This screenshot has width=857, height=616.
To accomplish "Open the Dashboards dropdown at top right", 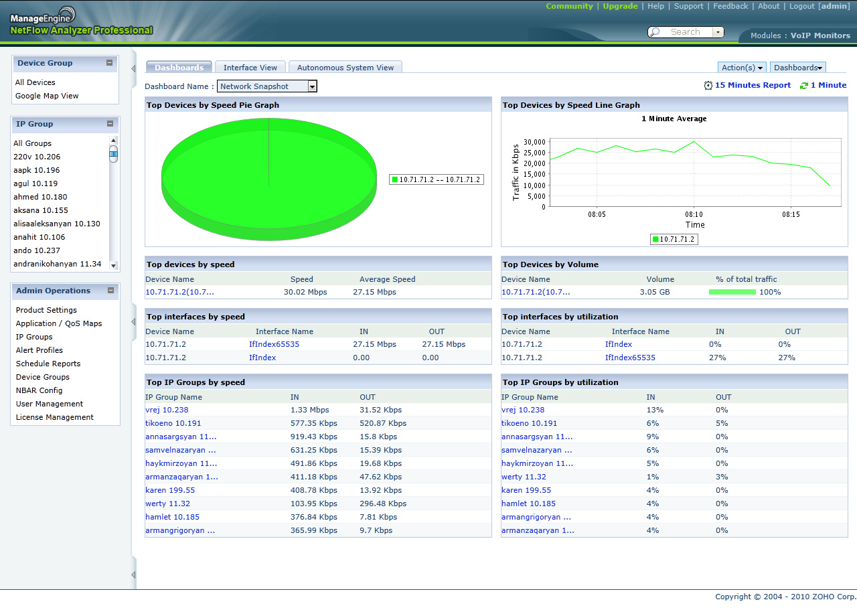I will click(x=798, y=67).
